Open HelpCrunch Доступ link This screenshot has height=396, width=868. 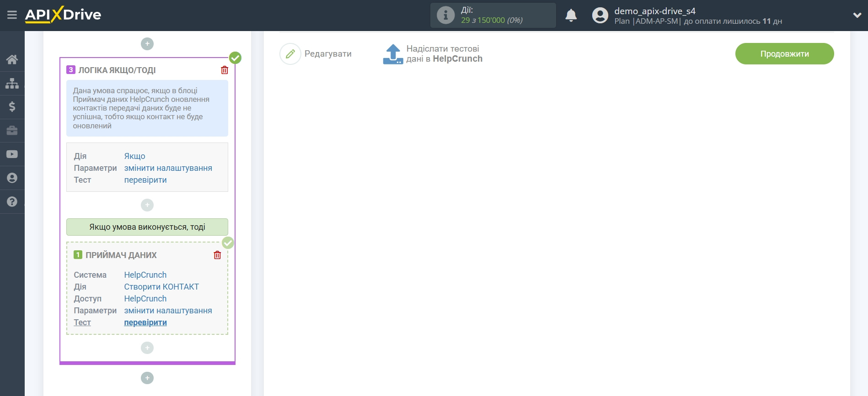point(145,299)
